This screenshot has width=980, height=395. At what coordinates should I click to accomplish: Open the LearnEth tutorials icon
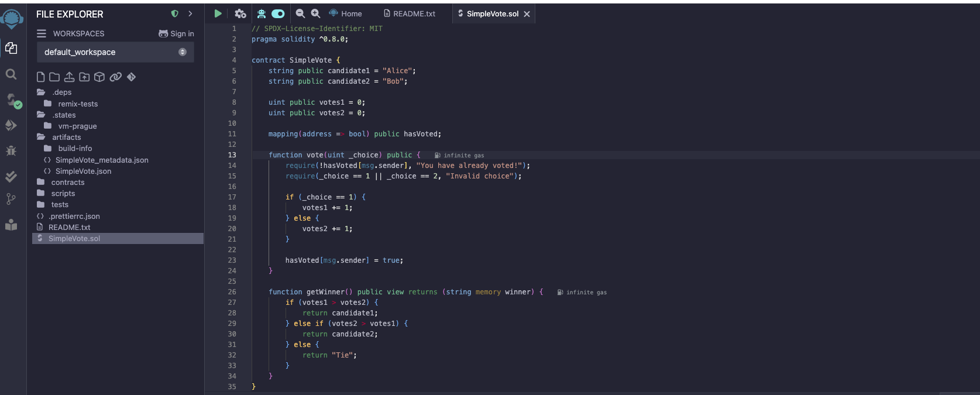[11, 225]
